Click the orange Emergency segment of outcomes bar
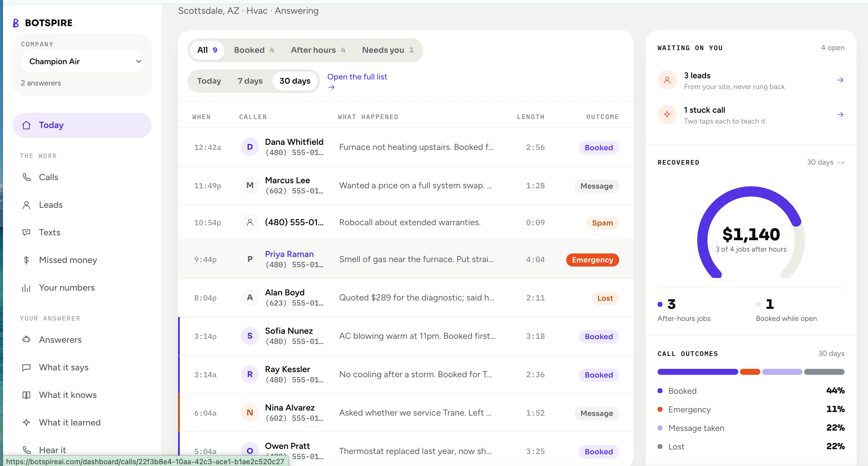The width and height of the screenshot is (868, 466). click(x=750, y=372)
